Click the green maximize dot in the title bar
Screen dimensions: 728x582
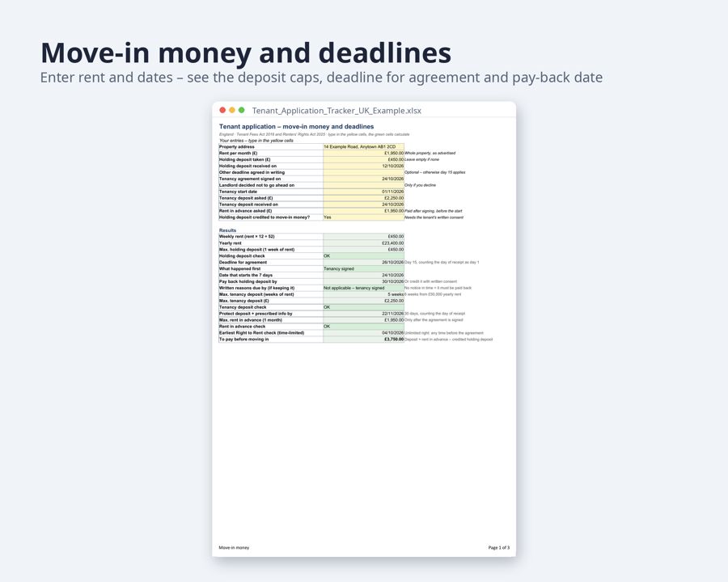[x=241, y=110]
